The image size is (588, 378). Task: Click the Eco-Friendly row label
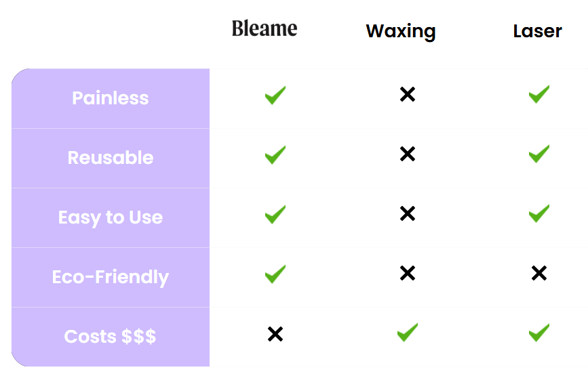click(x=111, y=277)
